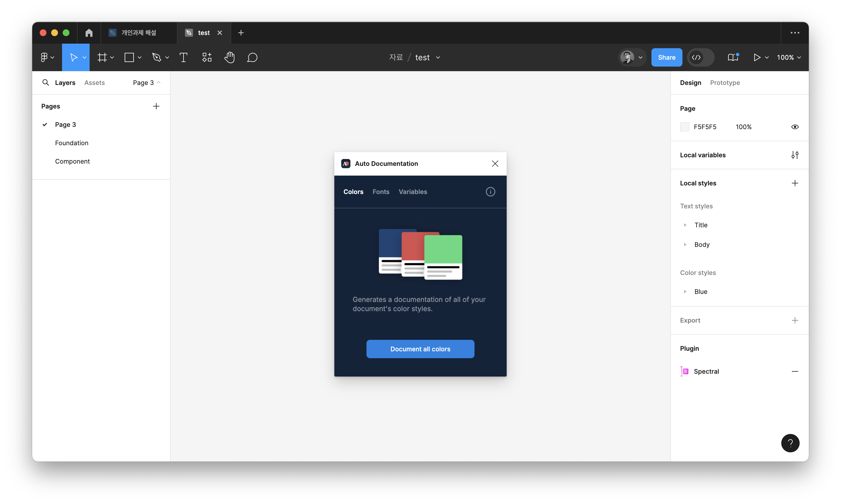Expand the Blue color style group
Viewport: 841px width, 504px height.
[x=685, y=291]
